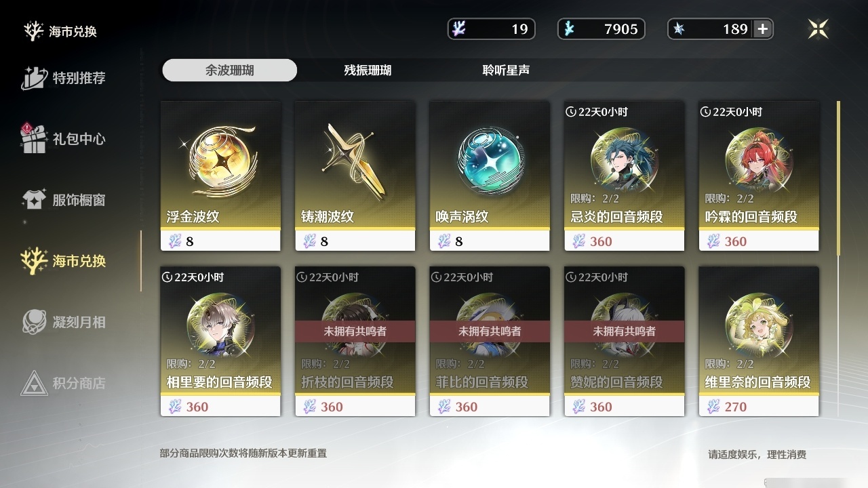Switch to the 残振珊瑚 tab
This screenshot has height=488, width=868.
pyautogui.click(x=368, y=70)
